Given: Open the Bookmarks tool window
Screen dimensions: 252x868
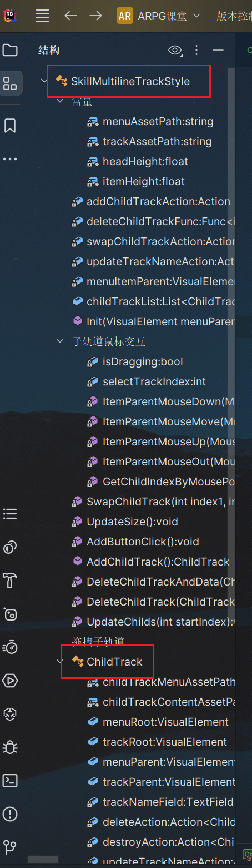Looking at the screenshot, I should click(x=10, y=126).
